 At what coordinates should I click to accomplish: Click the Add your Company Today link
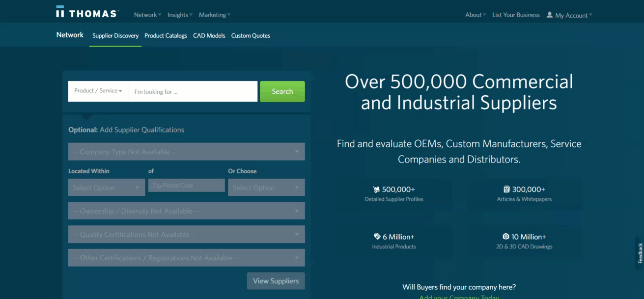459,297
